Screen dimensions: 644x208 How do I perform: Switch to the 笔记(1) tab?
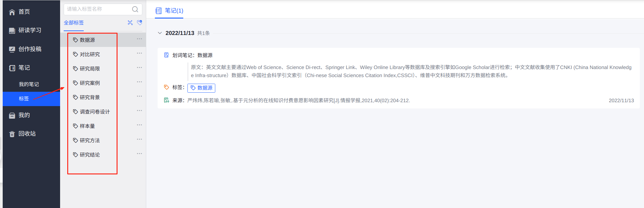click(x=169, y=11)
